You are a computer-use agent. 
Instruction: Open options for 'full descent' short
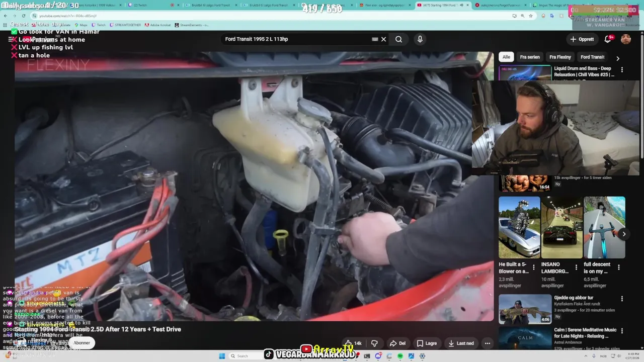pyautogui.click(x=618, y=267)
